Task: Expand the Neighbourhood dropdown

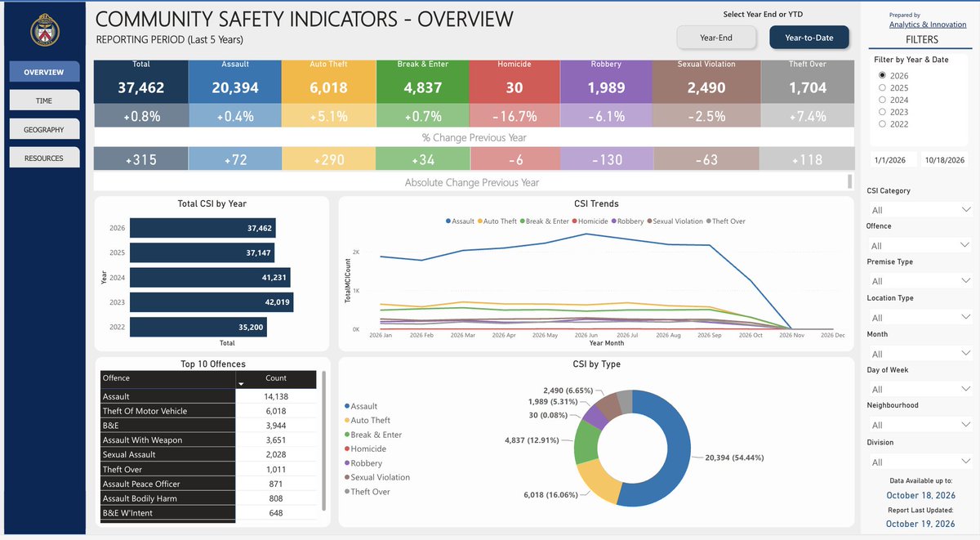Action: [920, 425]
